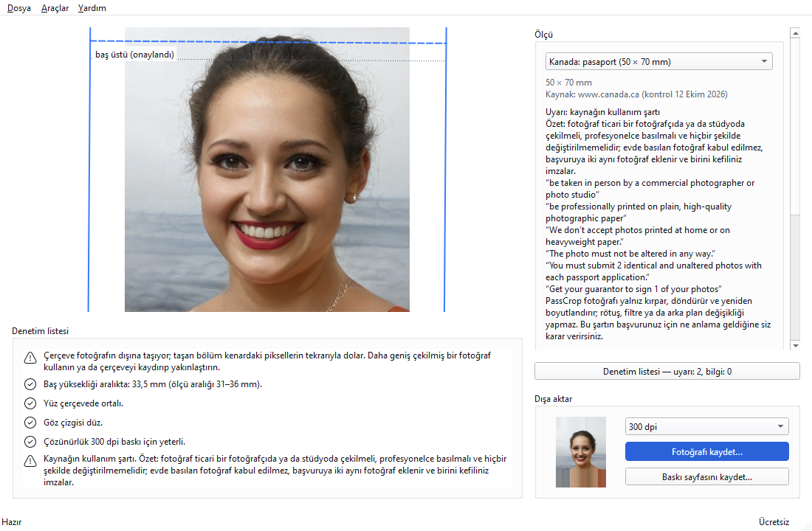Click the 'Uyarı: kaynağın kullanım şartı' text
The width and height of the screenshot is (812, 531).
tap(602, 112)
